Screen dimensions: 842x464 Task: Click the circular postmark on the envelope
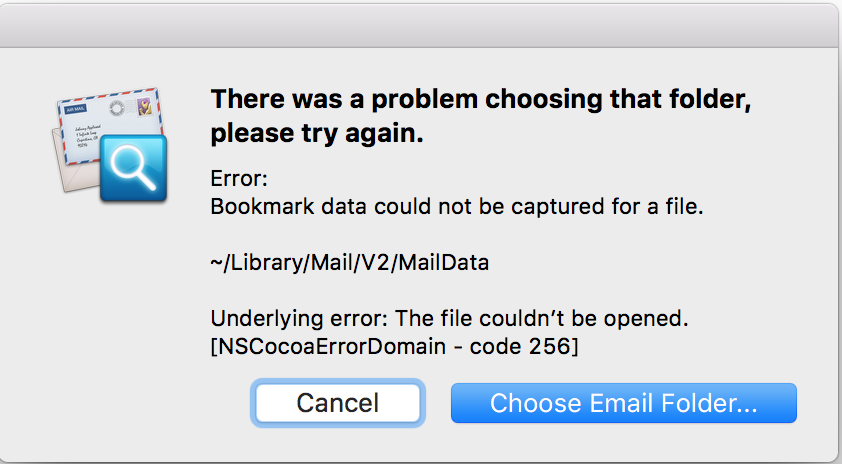coord(117,108)
